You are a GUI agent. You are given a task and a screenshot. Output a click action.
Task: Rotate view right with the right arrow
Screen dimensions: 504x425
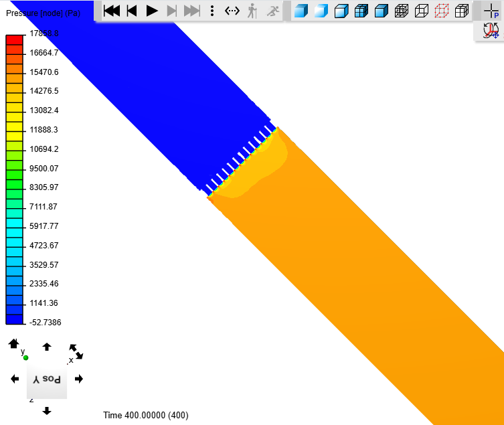click(79, 379)
